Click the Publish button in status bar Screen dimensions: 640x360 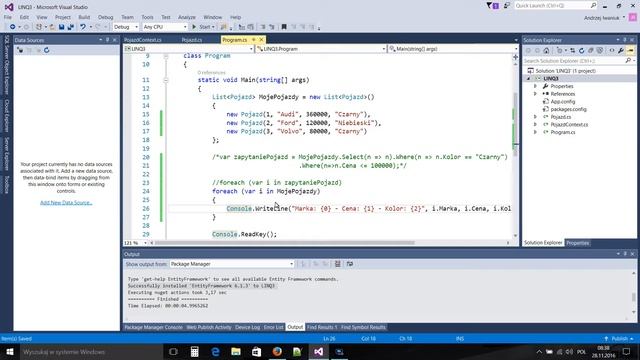coord(619,339)
